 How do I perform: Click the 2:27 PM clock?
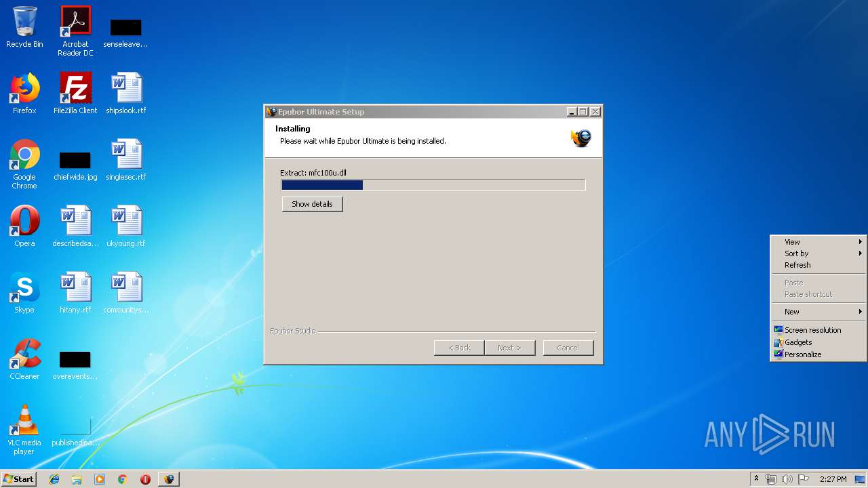[x=833, y=479]
